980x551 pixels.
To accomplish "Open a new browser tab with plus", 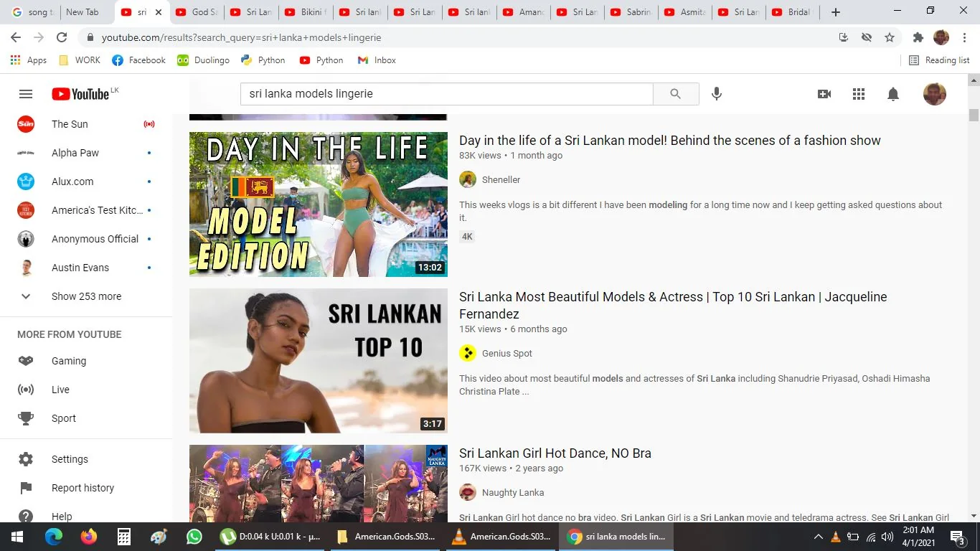I will [836, 12].
